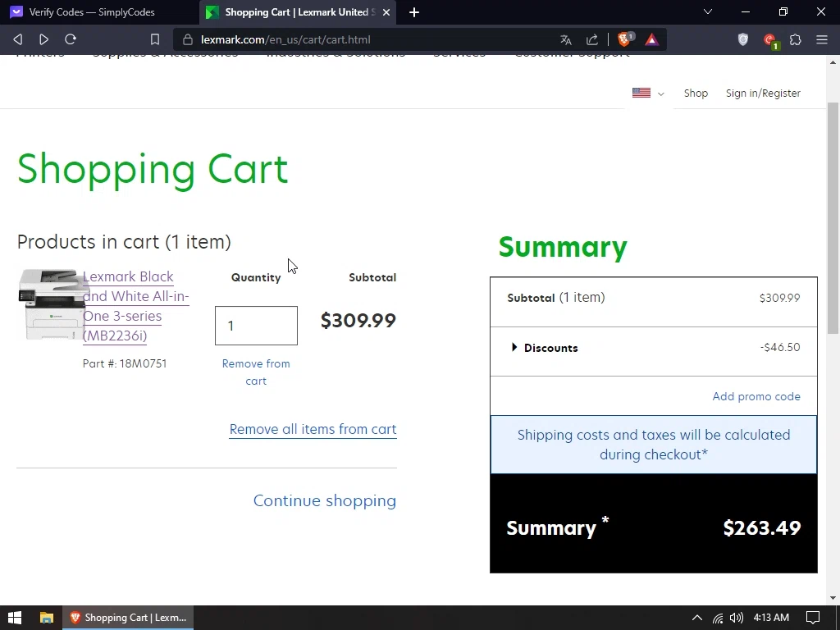Open the notification center icon
840x630 pixels.
(813, 618)
